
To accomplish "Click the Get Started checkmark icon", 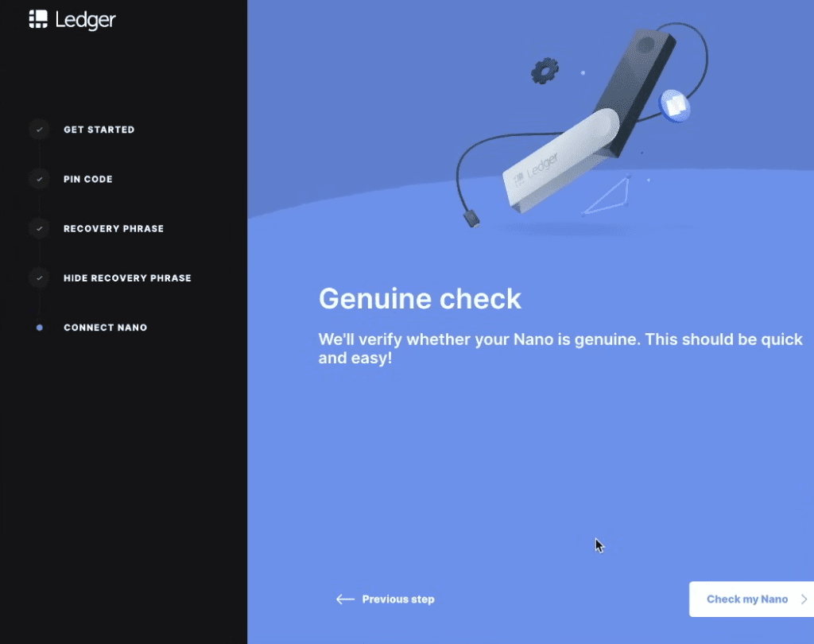I will pos(39,130).
